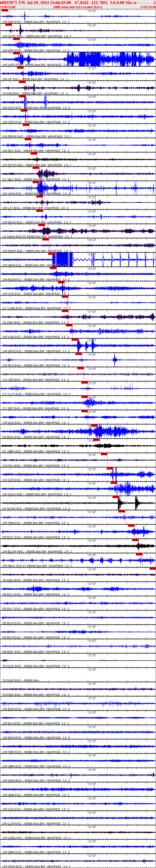Click the header event line starting 60822872 UW
The height and width of the screenshot is (868, 156).
[78, 2]
